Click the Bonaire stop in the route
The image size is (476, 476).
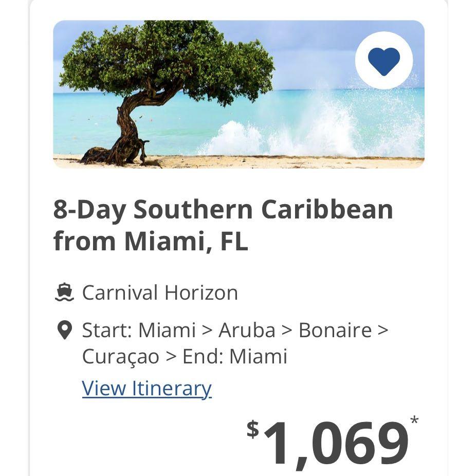[335, 330]
